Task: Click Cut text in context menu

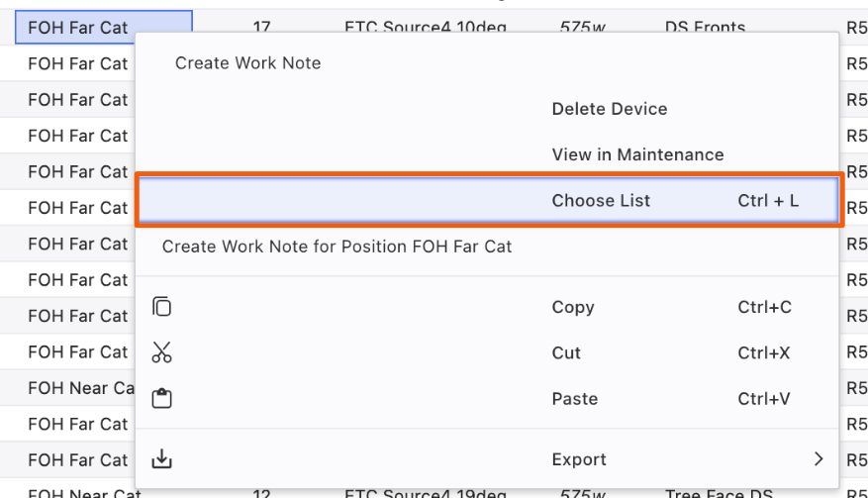Action: pyautogui.click(x=566, y=352)
